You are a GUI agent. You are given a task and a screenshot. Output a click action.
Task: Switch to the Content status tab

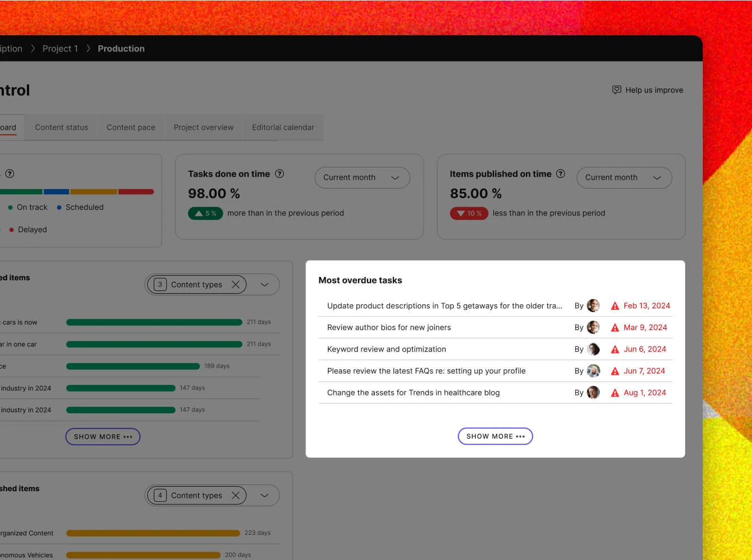coord(62,128)
